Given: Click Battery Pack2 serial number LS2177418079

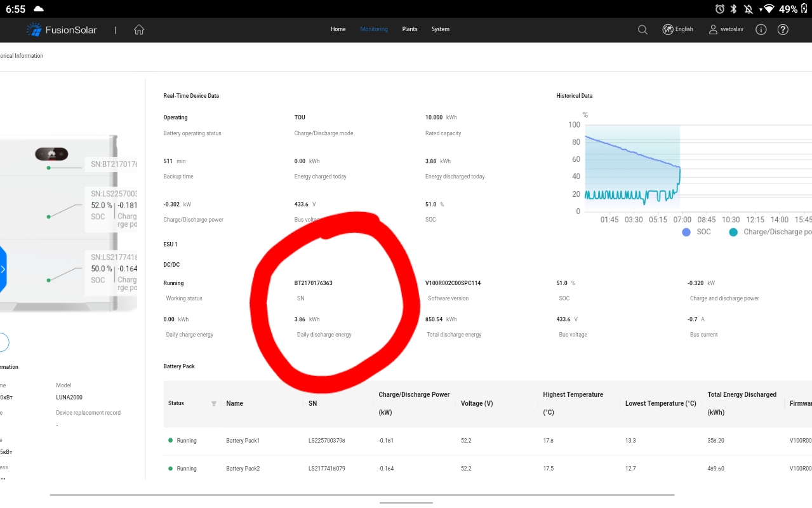Looking at the screenshot, I should click(326, 469).
